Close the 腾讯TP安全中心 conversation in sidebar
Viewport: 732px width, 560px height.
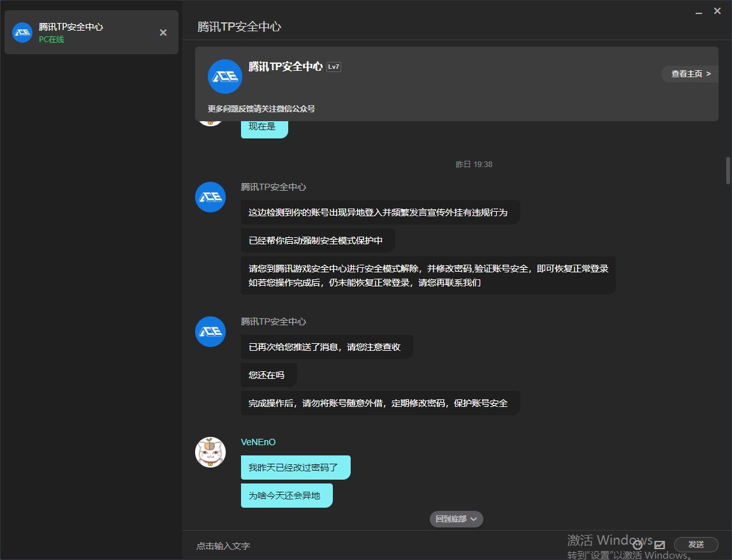click(x=163, y=33)
